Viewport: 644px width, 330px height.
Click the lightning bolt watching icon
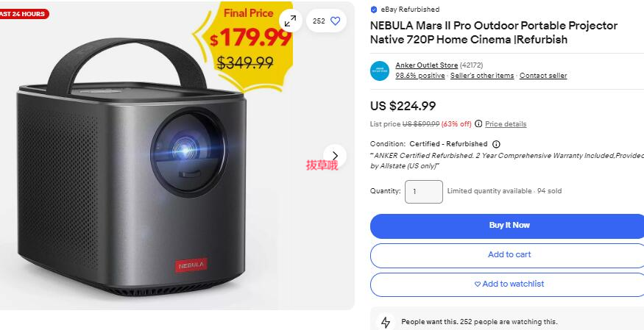tap(386, 322)
